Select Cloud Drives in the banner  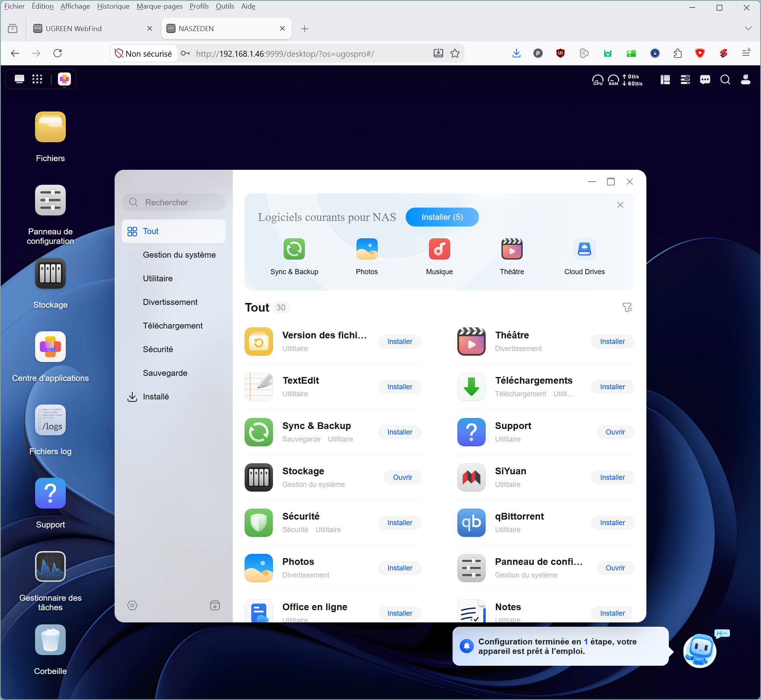(585, 257)
